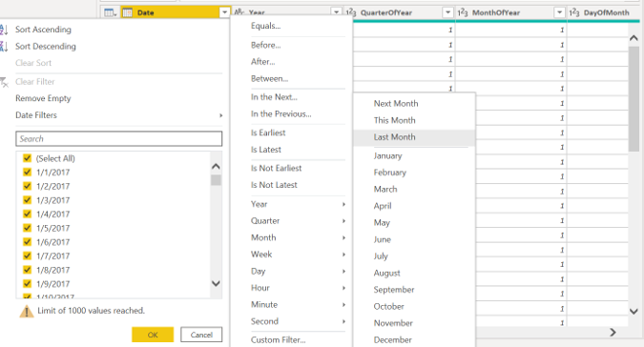
Task: Select Next Month filter
Action: pyautogui.click(x=396, y=104)
